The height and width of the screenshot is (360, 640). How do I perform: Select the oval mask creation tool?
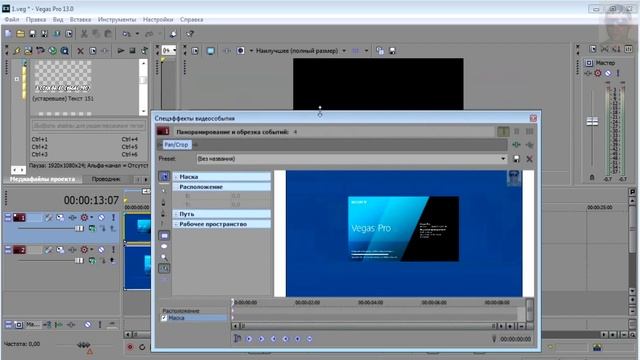click(164, 247)
